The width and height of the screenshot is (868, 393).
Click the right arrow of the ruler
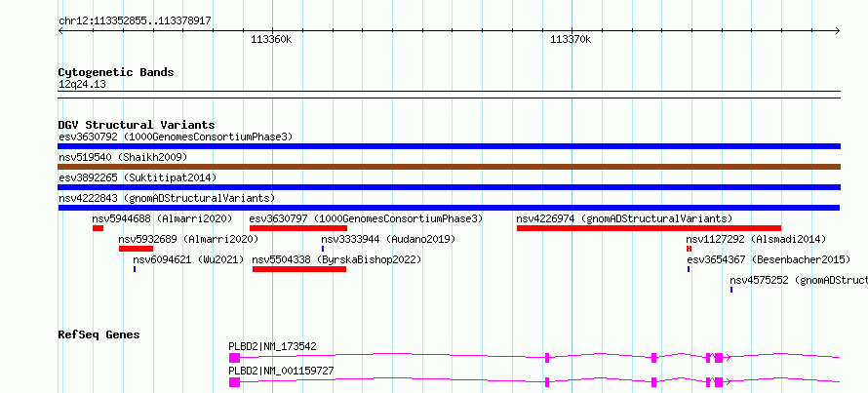pos(838,31)
